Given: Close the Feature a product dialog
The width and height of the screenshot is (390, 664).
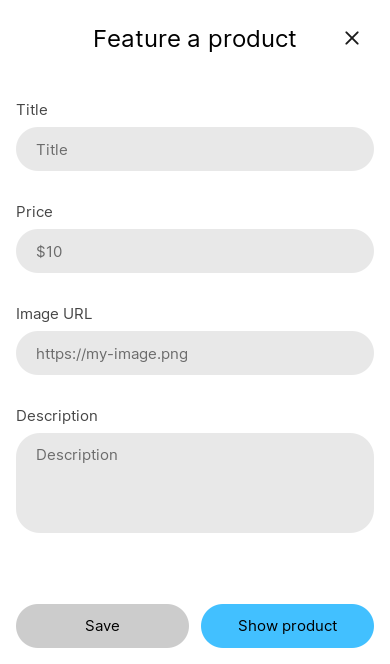Looking at the screenshot, I should (352, 39).
